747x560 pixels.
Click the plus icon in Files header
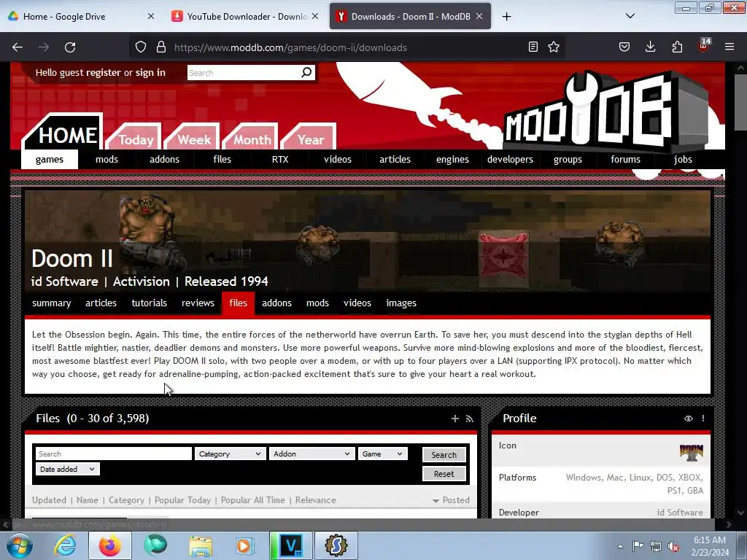pos(455,419)
